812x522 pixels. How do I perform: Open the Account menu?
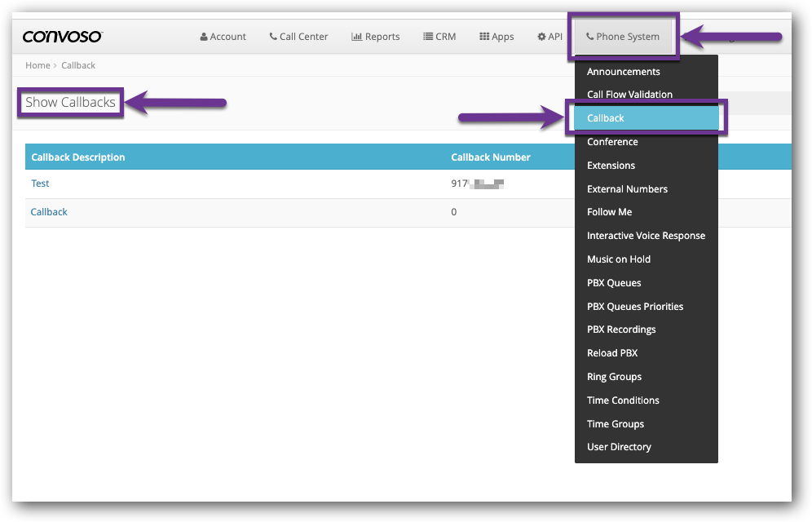pyautogui.click(x=223, y=37)
